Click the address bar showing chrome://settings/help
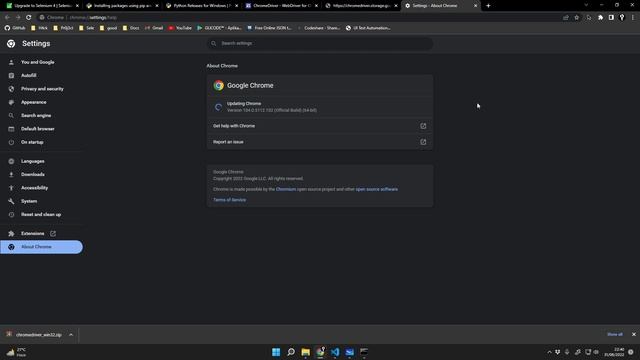This screenshot has height=360, width=640. click(298, 18)
